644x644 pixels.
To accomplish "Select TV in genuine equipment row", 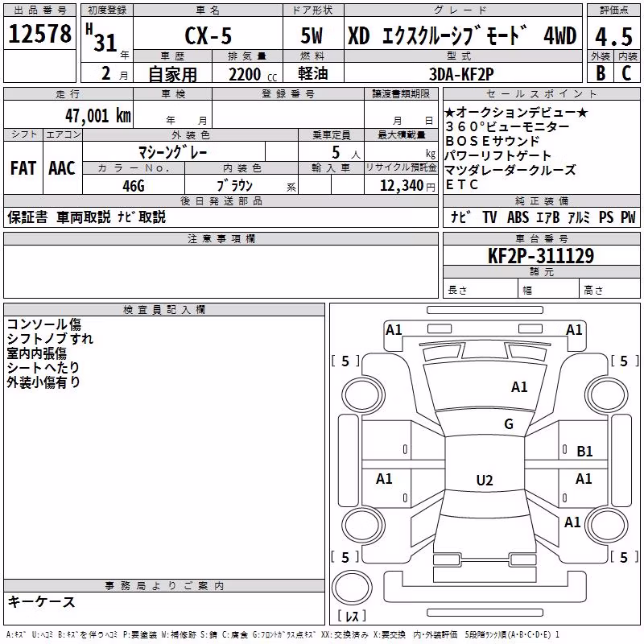I will click(489, 217).
